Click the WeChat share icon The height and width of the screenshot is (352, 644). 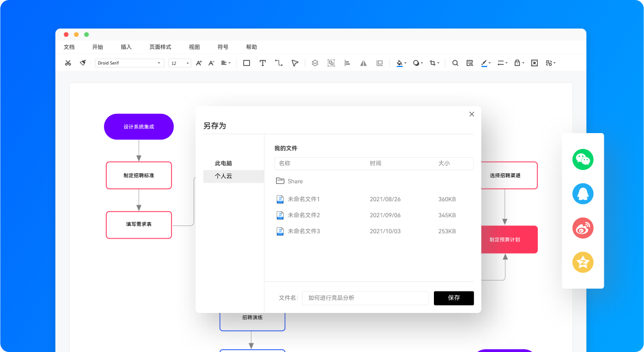point(583,159)
